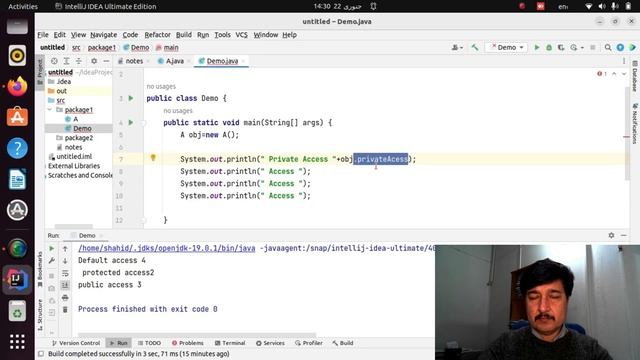Rerun Demo in the Run panel
The height and width of the screenshot is (360, 640).
[x=52, y=248]
